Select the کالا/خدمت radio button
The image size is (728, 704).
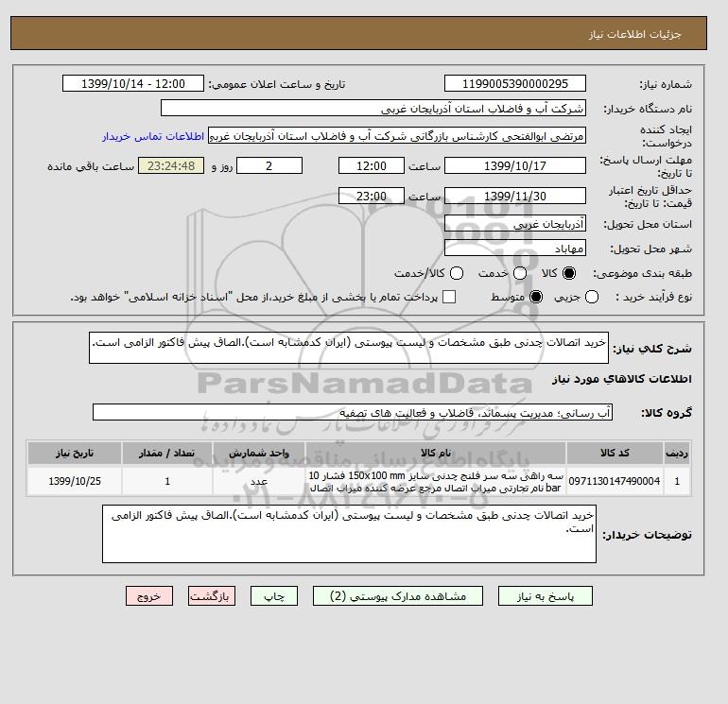[x=457, y=273]
